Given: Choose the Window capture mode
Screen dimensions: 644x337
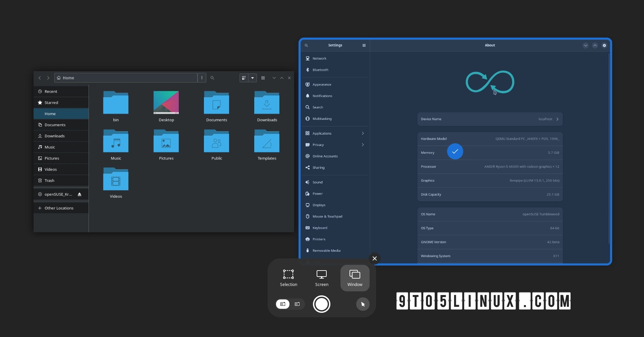Looking at the screenshot, I should 355,278.
